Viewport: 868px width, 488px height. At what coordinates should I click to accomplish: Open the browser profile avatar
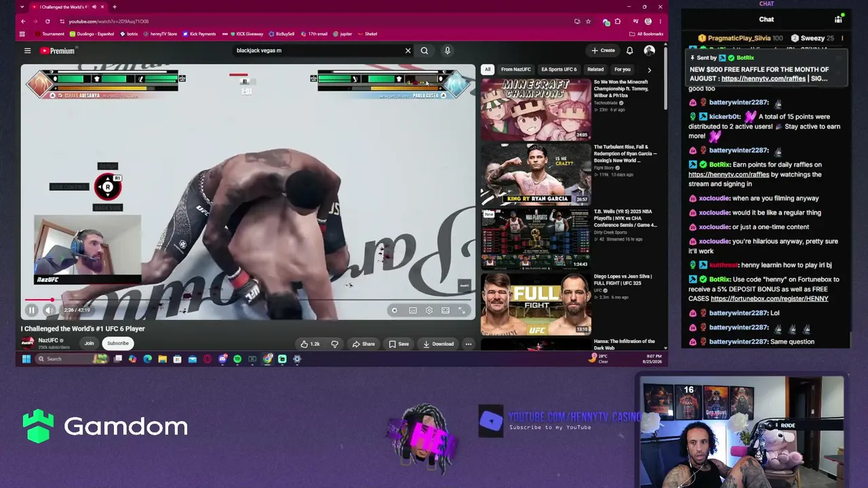648,21
